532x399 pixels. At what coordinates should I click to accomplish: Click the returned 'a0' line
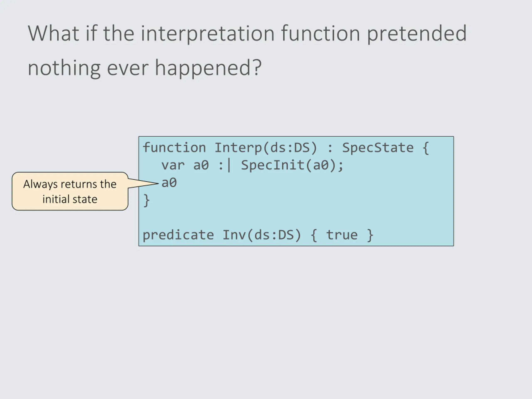(169, 183)
